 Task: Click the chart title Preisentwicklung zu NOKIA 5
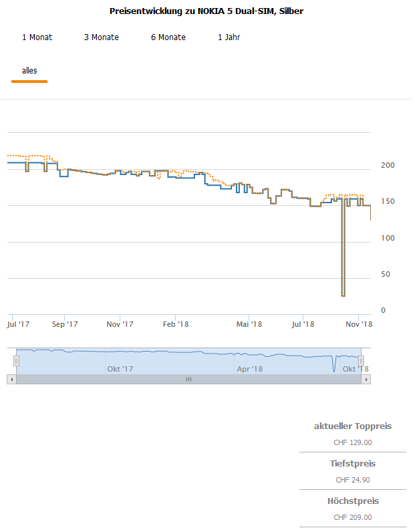click(206, 11)
